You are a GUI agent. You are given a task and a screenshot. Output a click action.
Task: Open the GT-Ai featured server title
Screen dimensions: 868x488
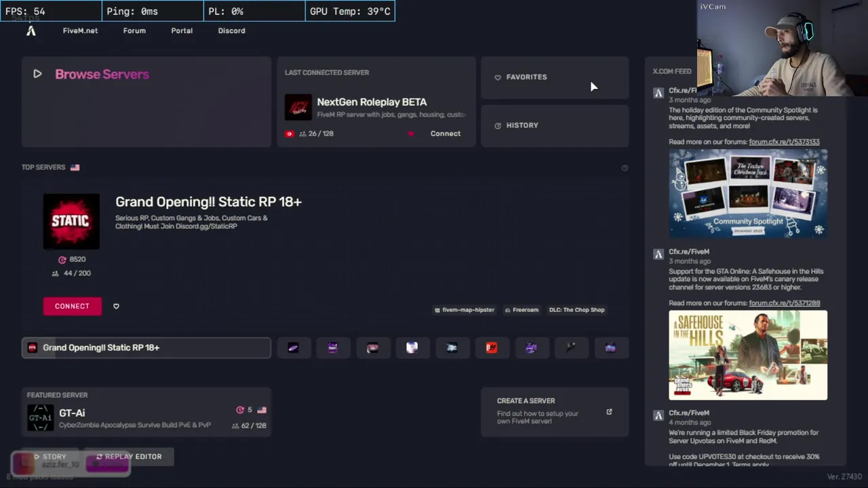[x=72, y=413]
